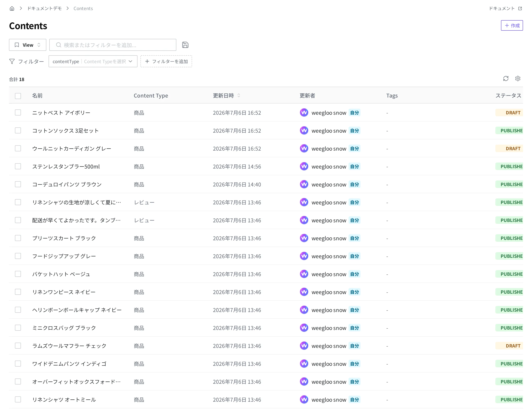This screenshot has width=532, height=411.
Task: Click DRAFT badge in ラムズウールマフラー row
Action: (509, 346)
